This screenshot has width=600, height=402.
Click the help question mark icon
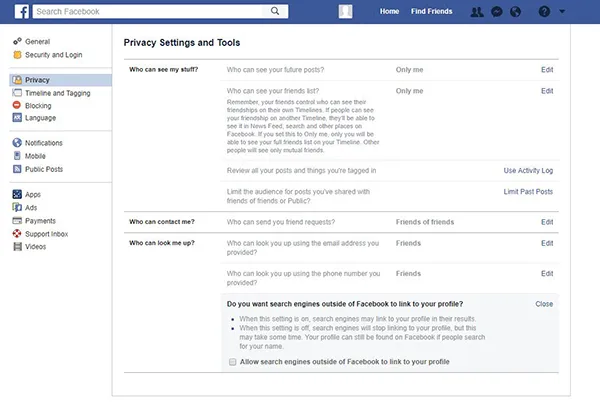(544, 12)
